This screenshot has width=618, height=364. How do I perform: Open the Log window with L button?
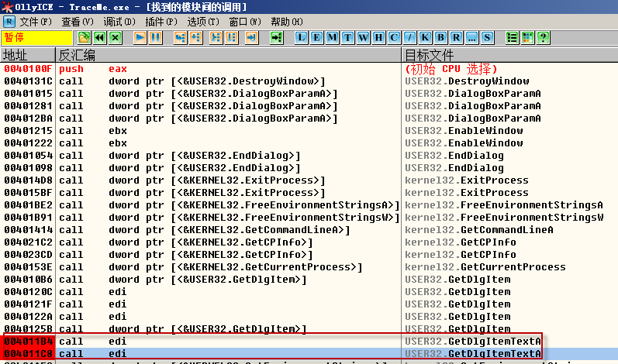(x=301, y=38)
